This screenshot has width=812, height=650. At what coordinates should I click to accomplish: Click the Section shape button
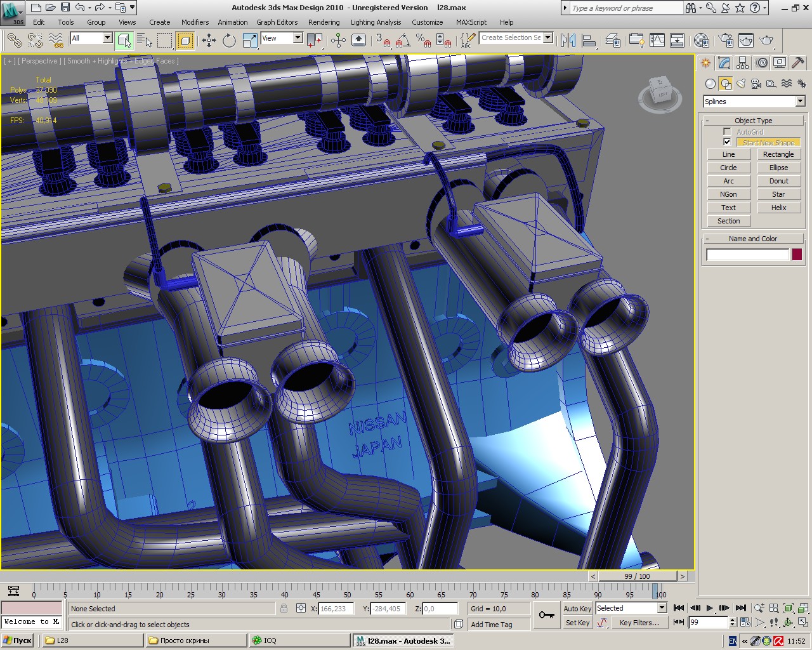point(728,221)
